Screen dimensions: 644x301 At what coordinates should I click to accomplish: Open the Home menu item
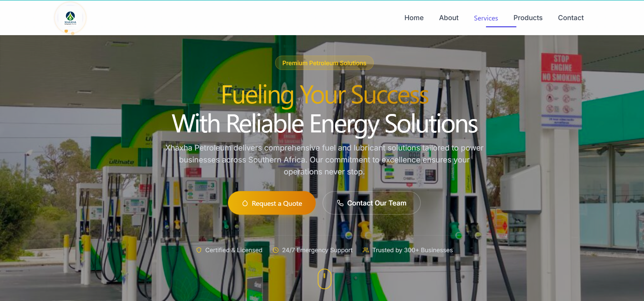(414, 18)
